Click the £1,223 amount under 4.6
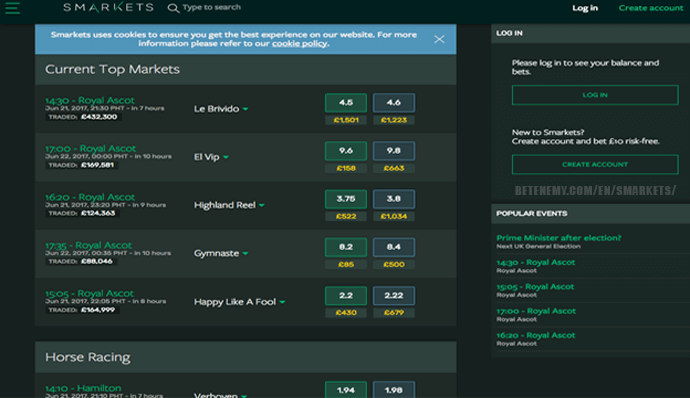This screenshot has height=398, width=690. click(393, 120)
